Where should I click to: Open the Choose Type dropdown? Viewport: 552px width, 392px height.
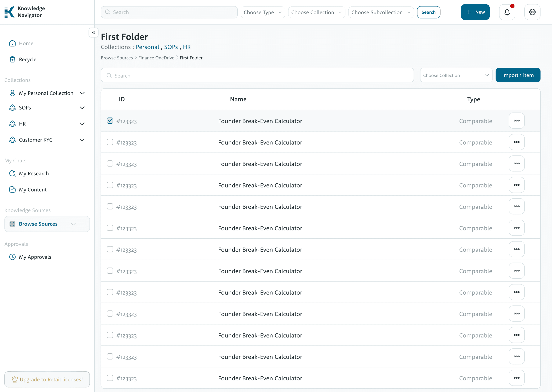263,12
